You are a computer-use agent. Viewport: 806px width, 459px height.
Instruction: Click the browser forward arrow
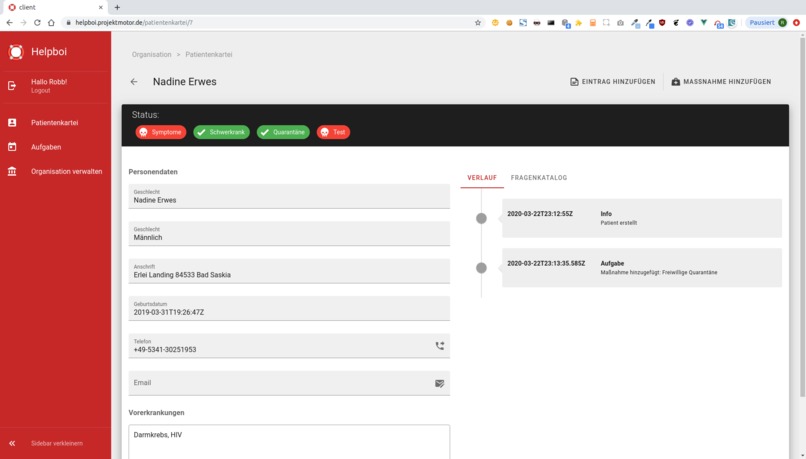coord(23,23)
